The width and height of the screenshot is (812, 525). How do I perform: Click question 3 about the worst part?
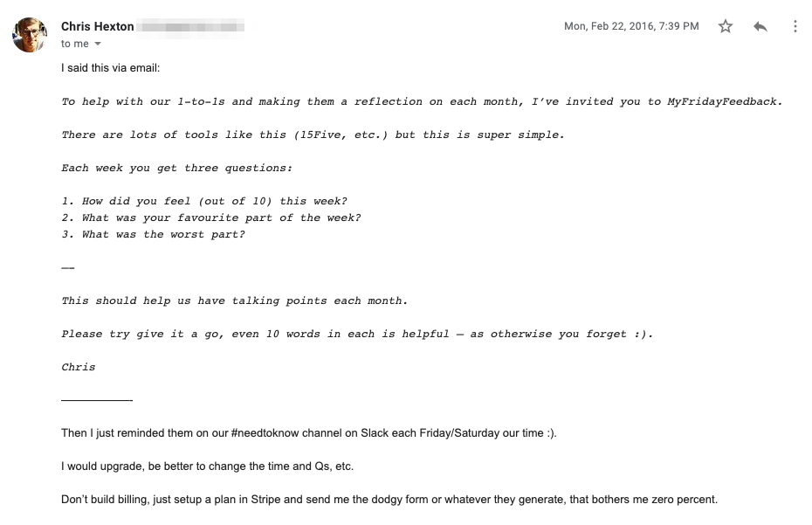pos(153,234)
